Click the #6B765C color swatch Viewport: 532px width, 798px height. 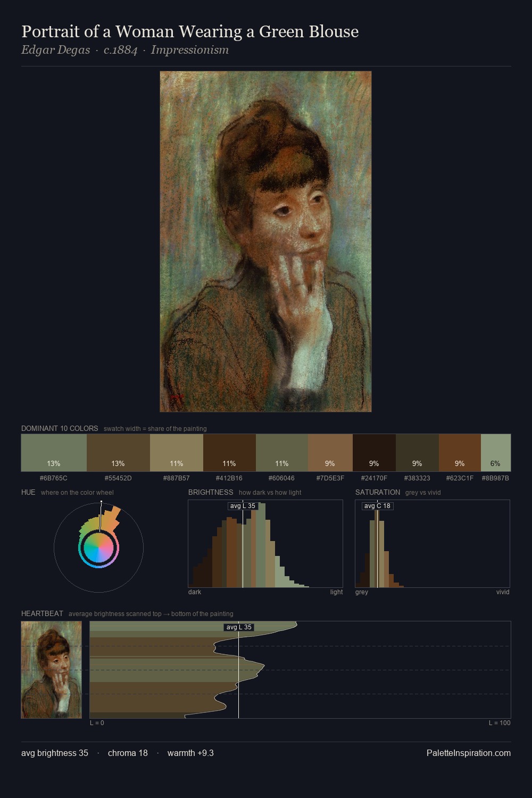(x=54, y=453)
